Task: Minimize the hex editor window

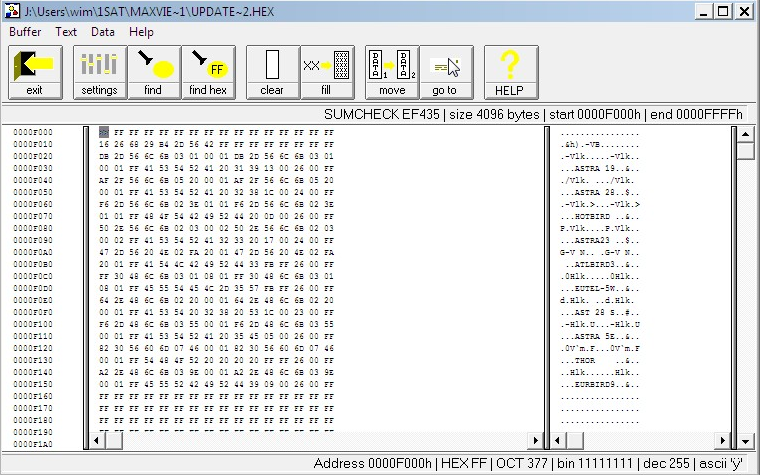Action: (x=703, y=11)
